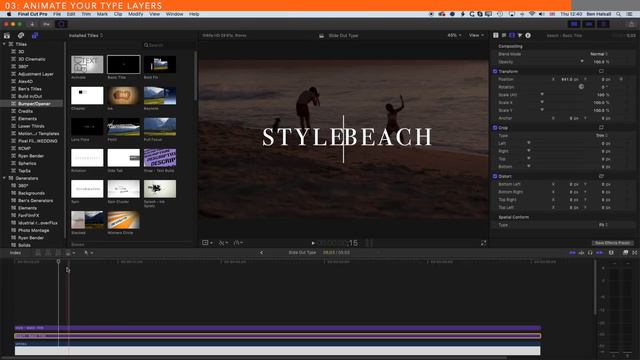640x360 pixels.
Task: Open the Select tool pop-up in timeline
Action: [88, 253]
